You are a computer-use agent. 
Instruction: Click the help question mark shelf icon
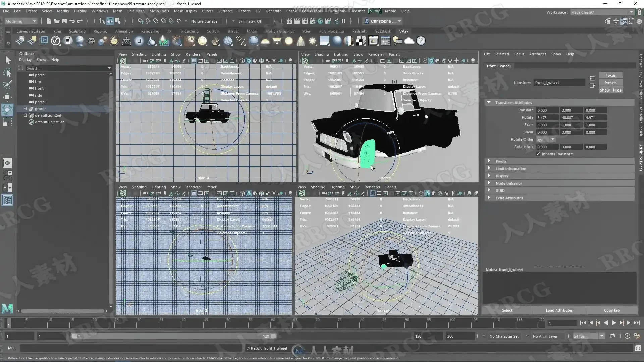coord(421,41)
